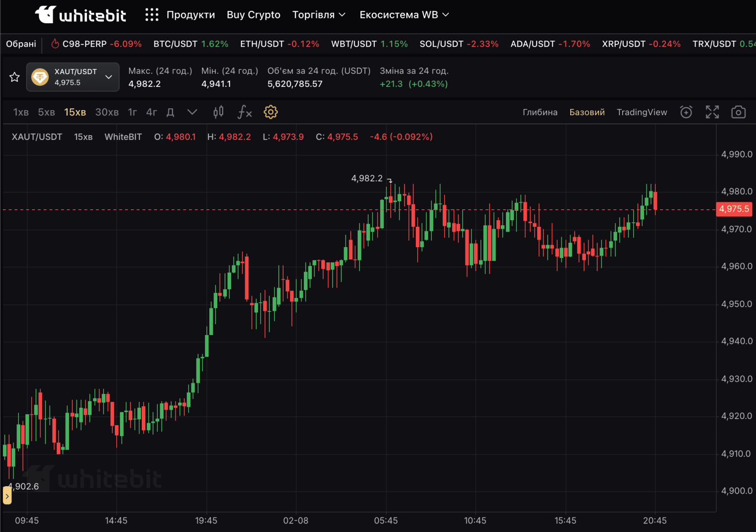Switch to the Глибина chart tab
This screenshot has height=532, width=756.
pos(540,112)
